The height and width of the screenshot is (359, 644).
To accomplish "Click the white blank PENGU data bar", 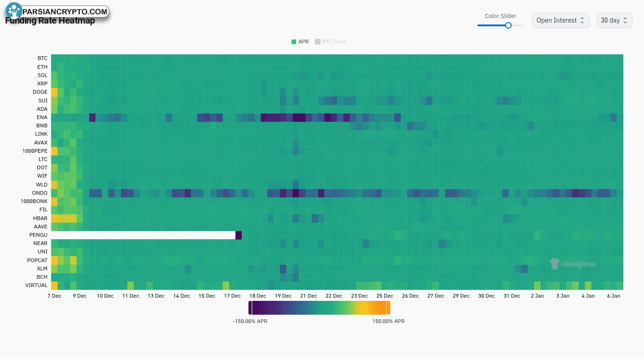I will point(143,235).
